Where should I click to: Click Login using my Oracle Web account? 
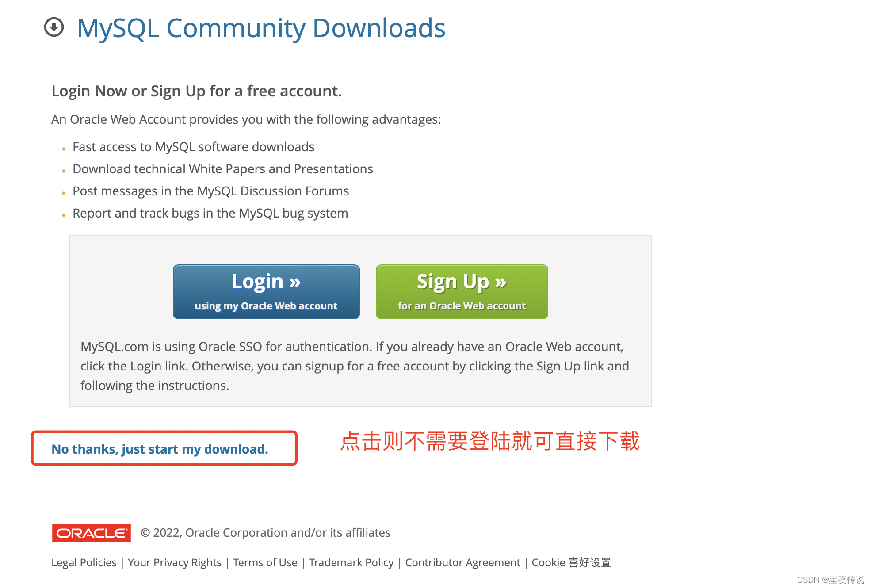click(x=266, y=292)
